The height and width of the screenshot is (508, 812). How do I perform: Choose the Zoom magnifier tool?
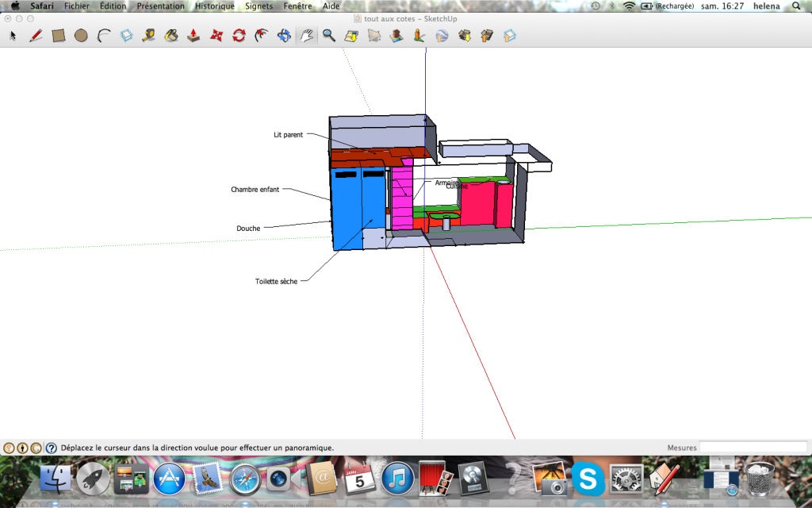[x=329, y=36]
